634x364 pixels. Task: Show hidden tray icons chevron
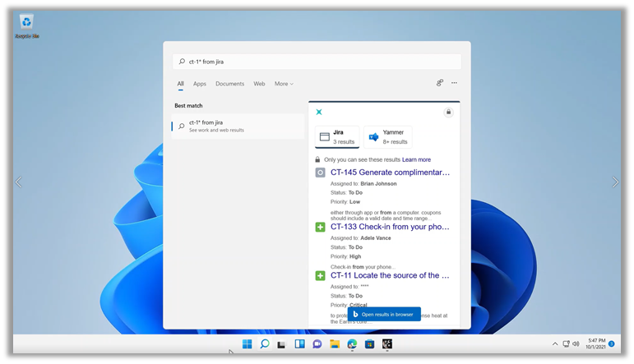coord(555,343)
